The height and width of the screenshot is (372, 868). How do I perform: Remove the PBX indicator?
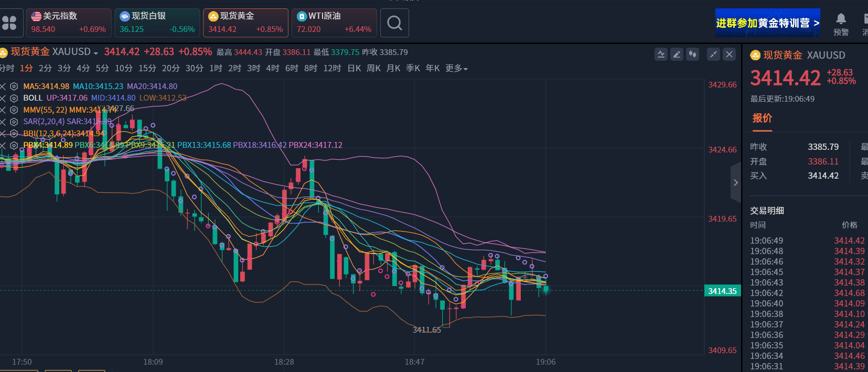(x=3, y=145)
